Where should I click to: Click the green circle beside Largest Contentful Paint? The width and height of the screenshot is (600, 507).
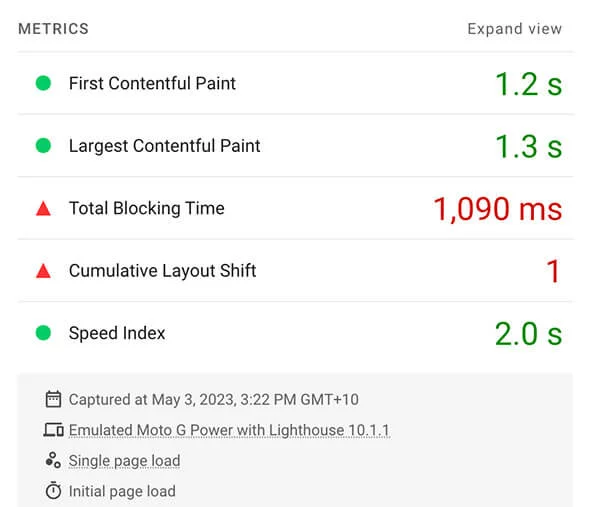click(43, 145)
